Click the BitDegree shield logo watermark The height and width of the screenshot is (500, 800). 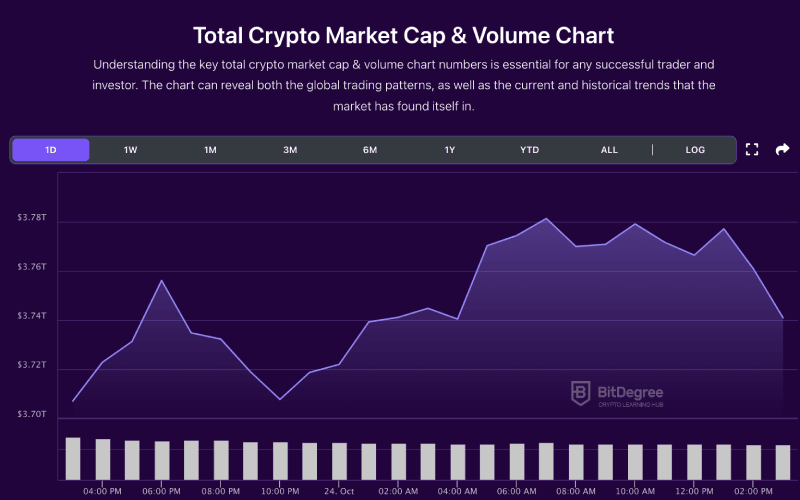[x=580, y=393]
